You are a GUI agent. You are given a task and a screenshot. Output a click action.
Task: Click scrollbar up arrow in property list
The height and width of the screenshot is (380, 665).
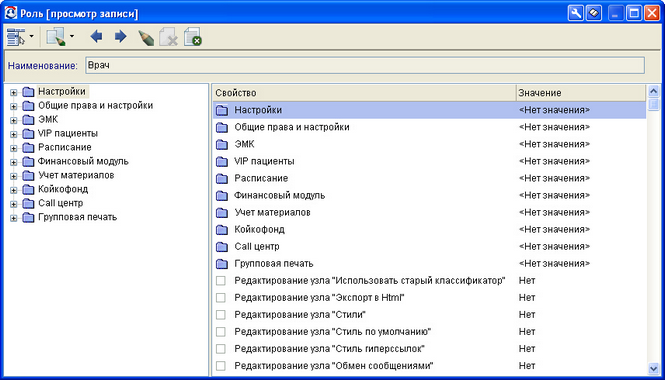pyautogui.click(x=654, y=91)
